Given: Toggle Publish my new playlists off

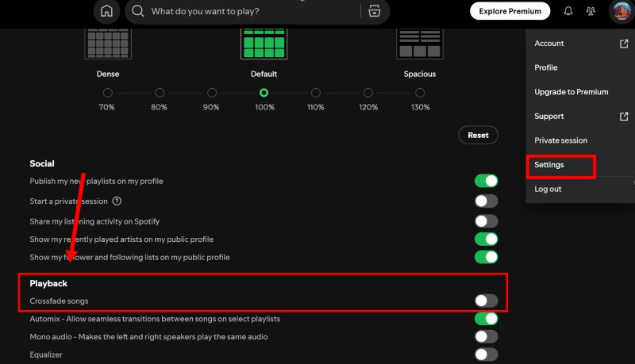Looking at the screenshot, I should coord(486,181).
